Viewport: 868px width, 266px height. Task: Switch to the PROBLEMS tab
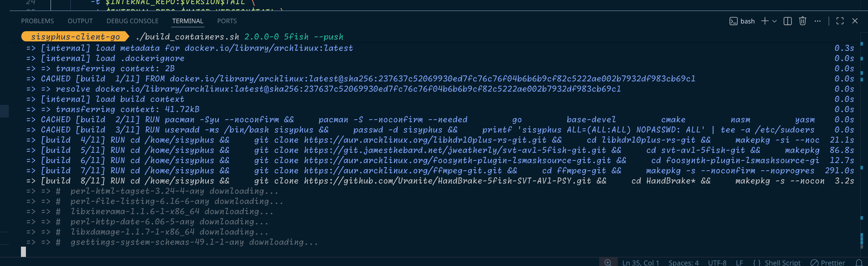(37, 21)
